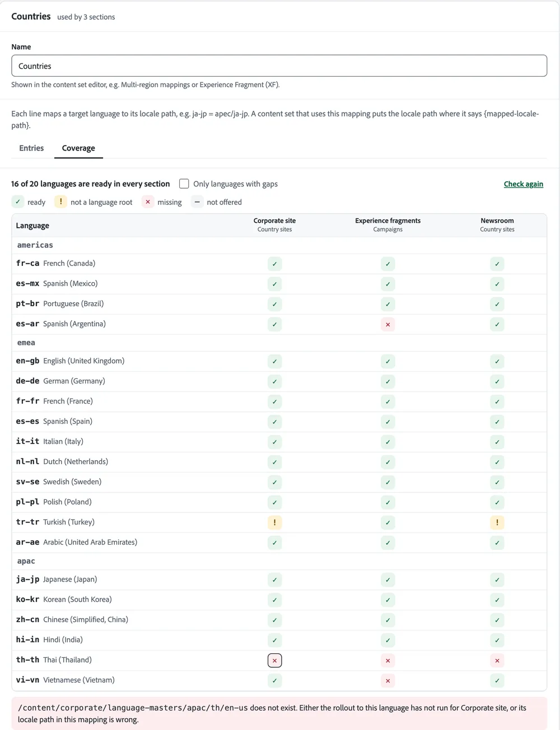Click warning icon for tr-tr Corporate site
Image resolution: width=560 pixels, height=730 pixels.
[274, 522]
